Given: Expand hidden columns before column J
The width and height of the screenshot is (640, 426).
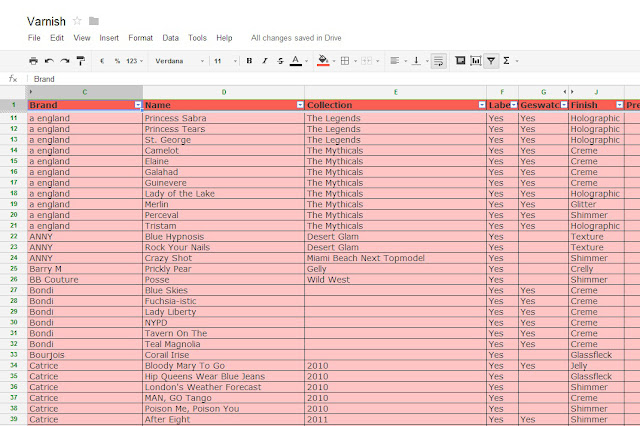Looking at the screenshot, I should click(572, 92).
